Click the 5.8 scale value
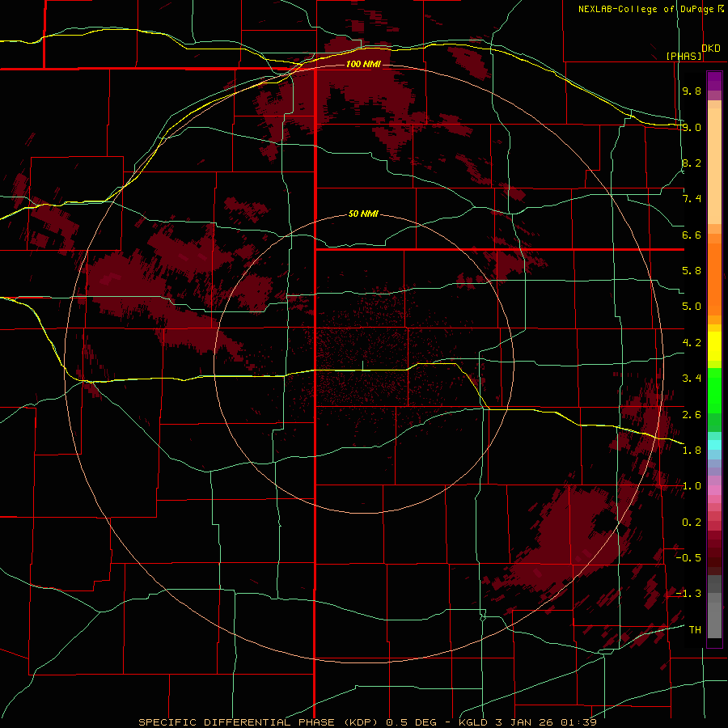 tap(692, 271)
